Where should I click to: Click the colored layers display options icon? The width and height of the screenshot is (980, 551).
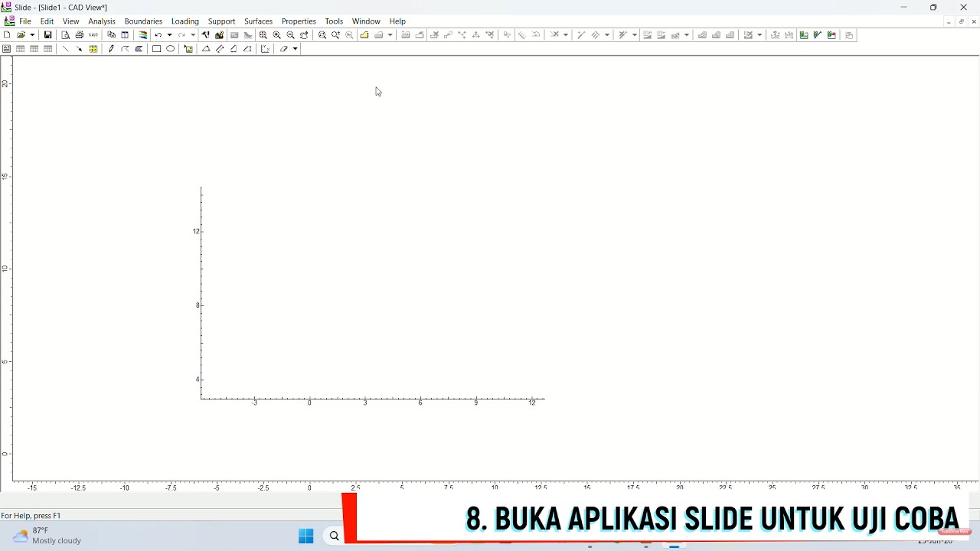[143, 35]
